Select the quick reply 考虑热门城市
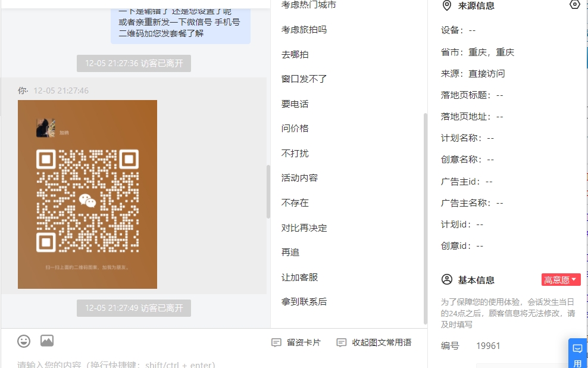 (x=309, y=5)
